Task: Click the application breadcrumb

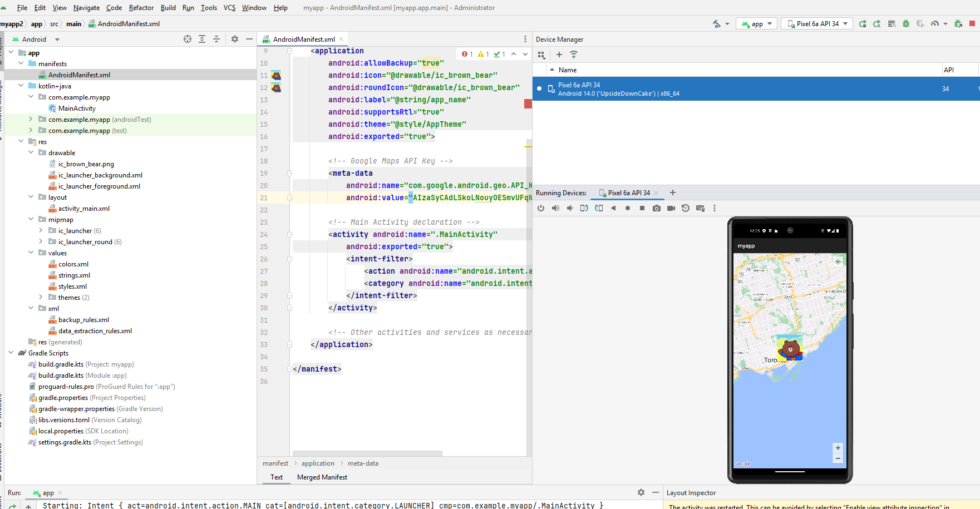Action: (x=318, y=463)
